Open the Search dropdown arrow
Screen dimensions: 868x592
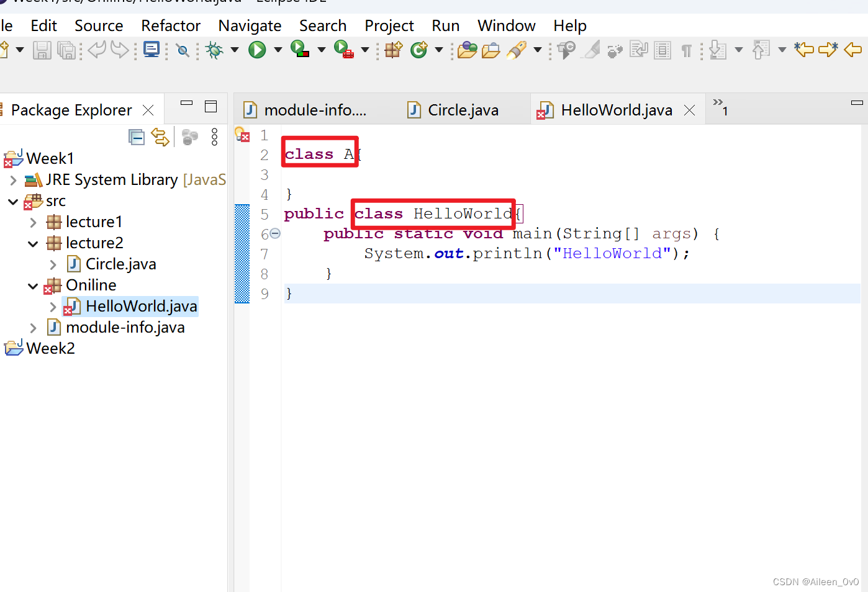(538, 50)
